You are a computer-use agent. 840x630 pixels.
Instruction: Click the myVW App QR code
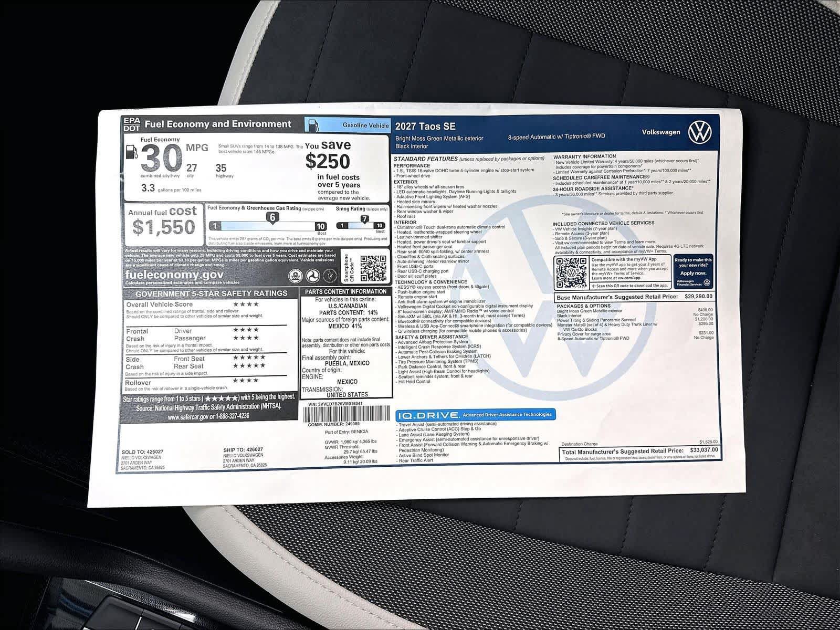tap(572, 273)
